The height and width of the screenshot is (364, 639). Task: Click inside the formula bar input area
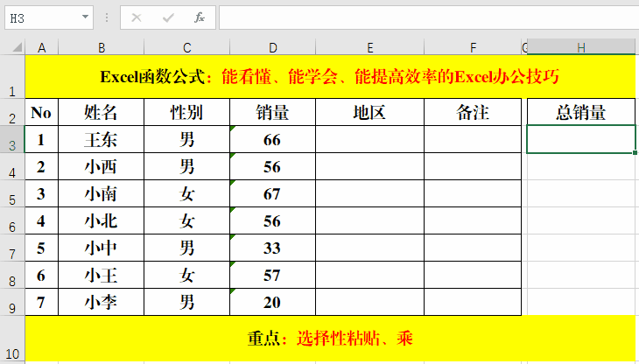[429, 17]
